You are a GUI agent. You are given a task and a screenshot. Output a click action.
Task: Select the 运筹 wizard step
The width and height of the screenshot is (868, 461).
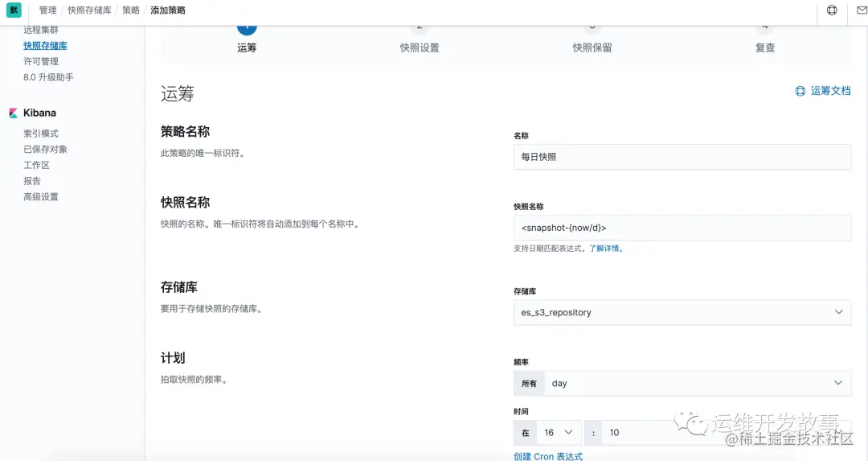point(247,39)
